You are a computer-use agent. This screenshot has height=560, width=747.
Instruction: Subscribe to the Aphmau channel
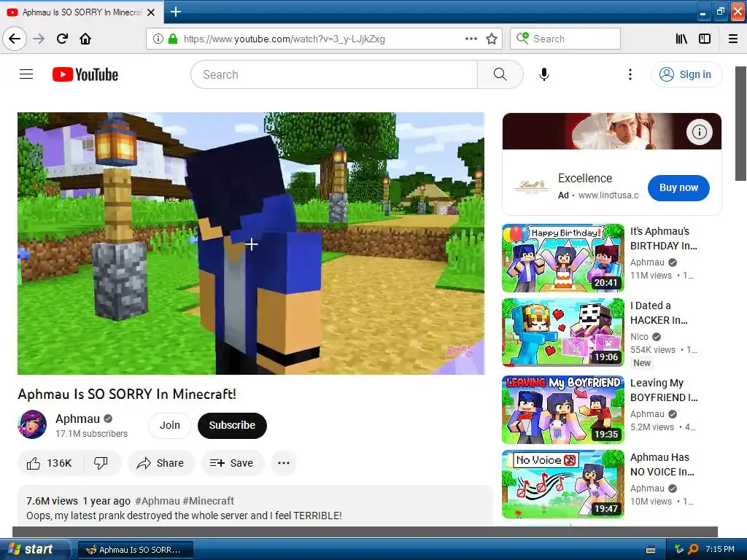232,425
